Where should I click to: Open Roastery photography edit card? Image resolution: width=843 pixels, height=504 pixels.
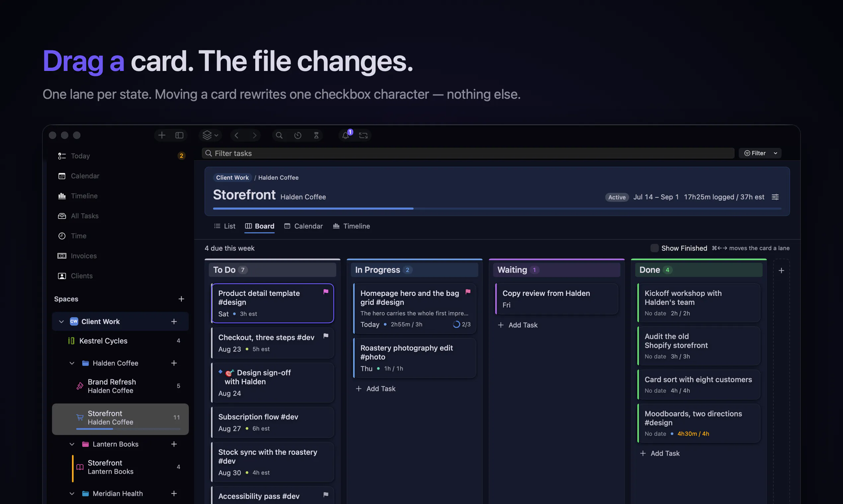tap(415, 358)
